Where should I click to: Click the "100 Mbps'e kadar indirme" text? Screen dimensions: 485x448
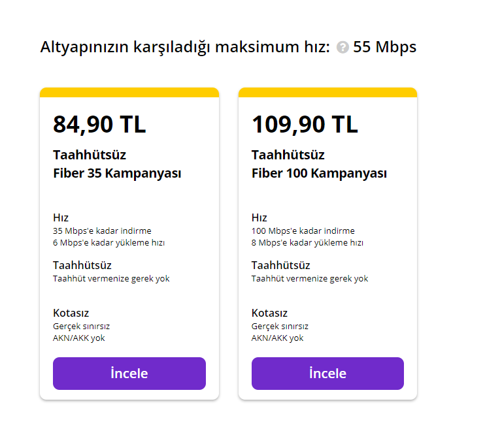pyautogui.click(x=303, y=231)
